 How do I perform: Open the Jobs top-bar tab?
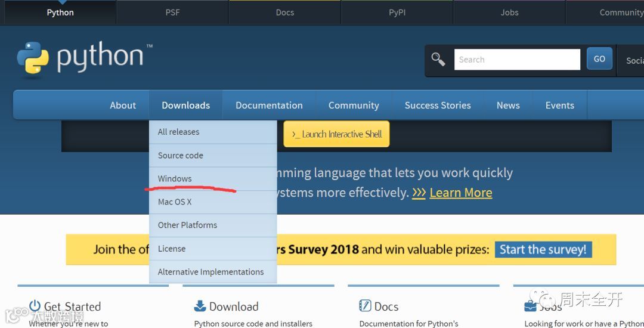click(509, 13)
